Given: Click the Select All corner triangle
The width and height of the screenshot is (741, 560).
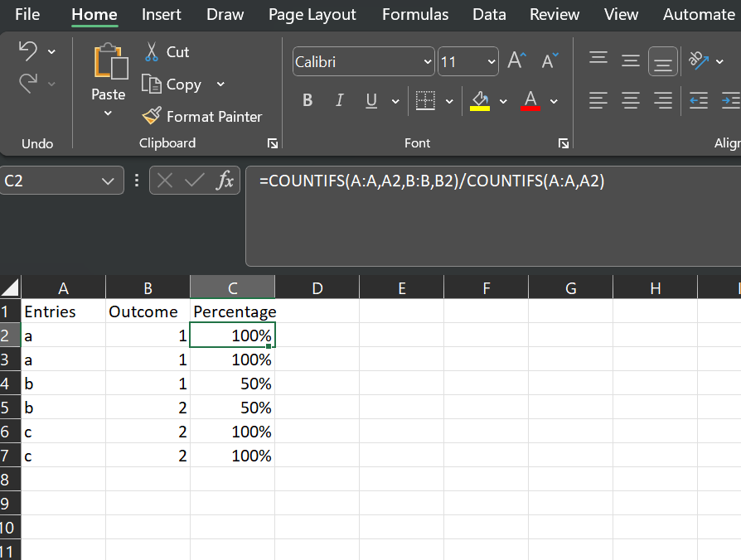Looking at the screenshot, I should [10, 287].
